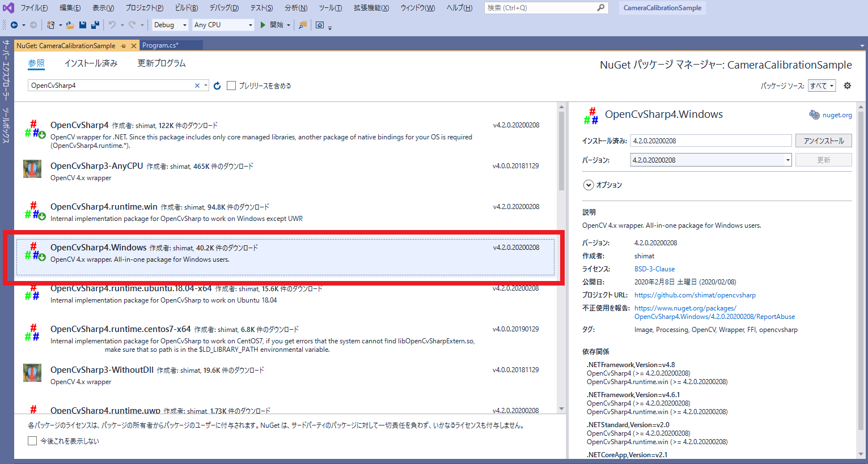
Task: Open the Edit menu
Action: 70,8
